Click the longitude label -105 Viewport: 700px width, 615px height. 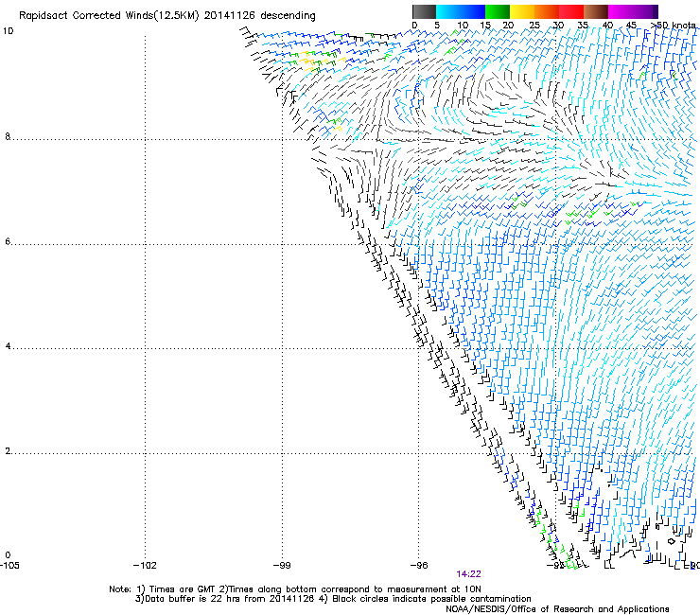[x=9, y=566]
